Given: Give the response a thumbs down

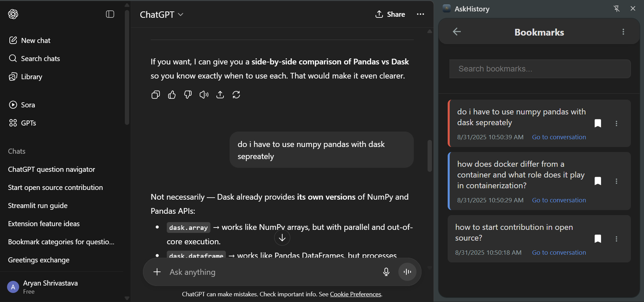Looking at the screenshot, I should (x=188, y=95).
